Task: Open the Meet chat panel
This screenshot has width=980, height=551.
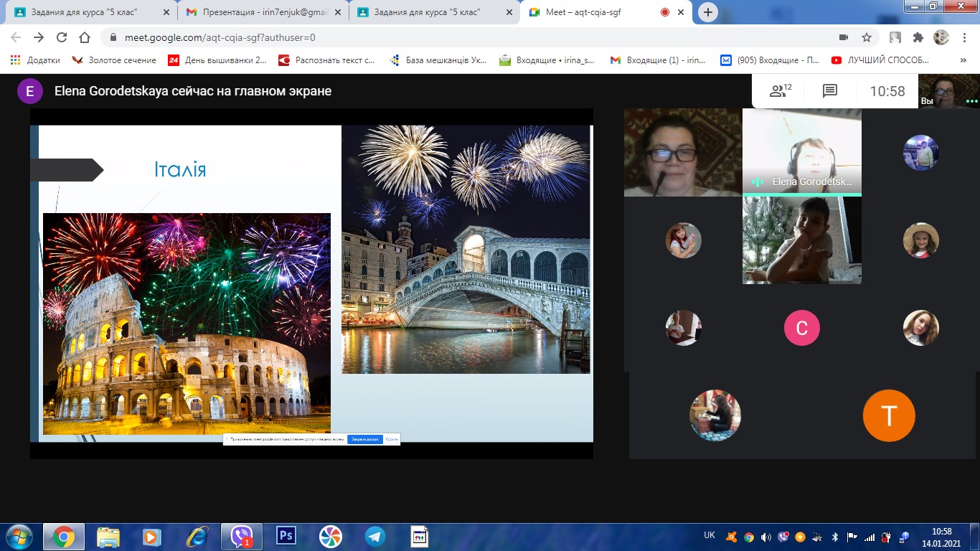Action: point(830,91)
